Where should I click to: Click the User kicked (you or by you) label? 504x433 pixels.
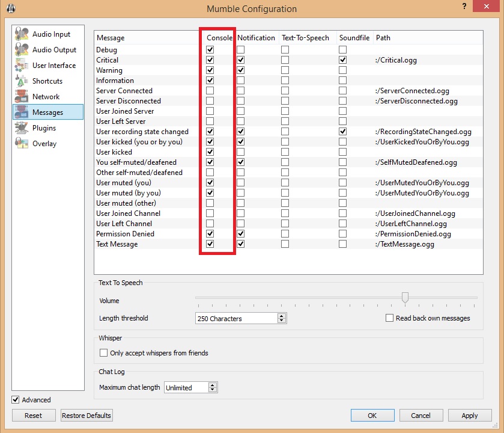pyautogui.click(x=139, y=142)
